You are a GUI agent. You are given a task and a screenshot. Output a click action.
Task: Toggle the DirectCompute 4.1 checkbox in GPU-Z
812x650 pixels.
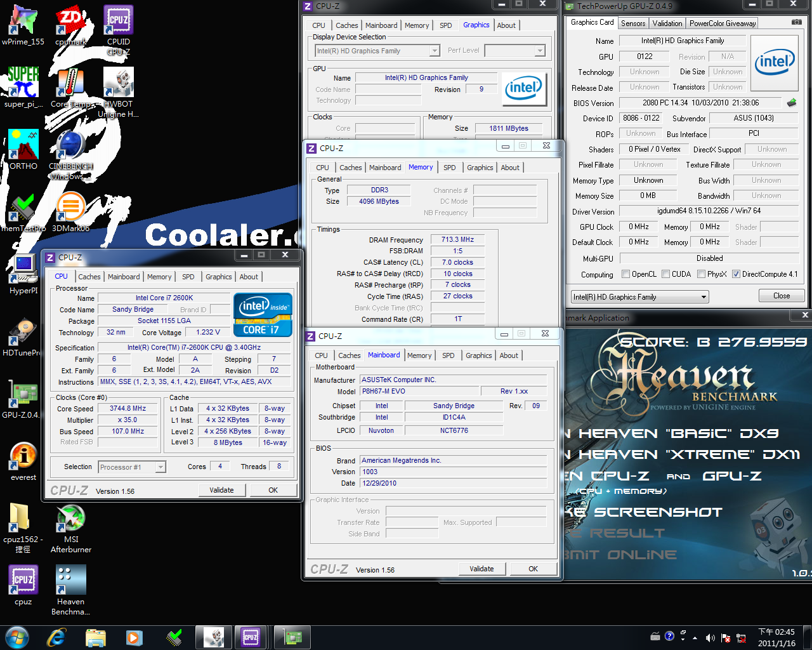(x=736, y=274)
